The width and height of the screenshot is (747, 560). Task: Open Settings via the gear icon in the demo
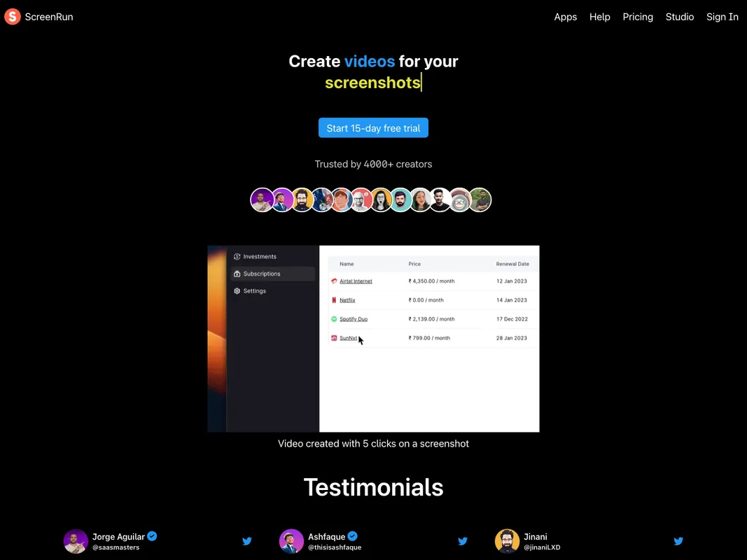pyautogui.click(x=237, y=290)
